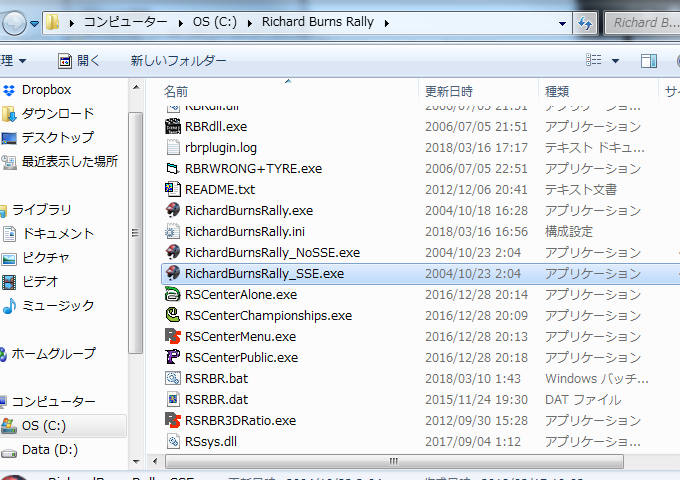680x480 pixels.
Task: Click the デスクトップ icon in sidebar
Action: click(x=9, y=138)
